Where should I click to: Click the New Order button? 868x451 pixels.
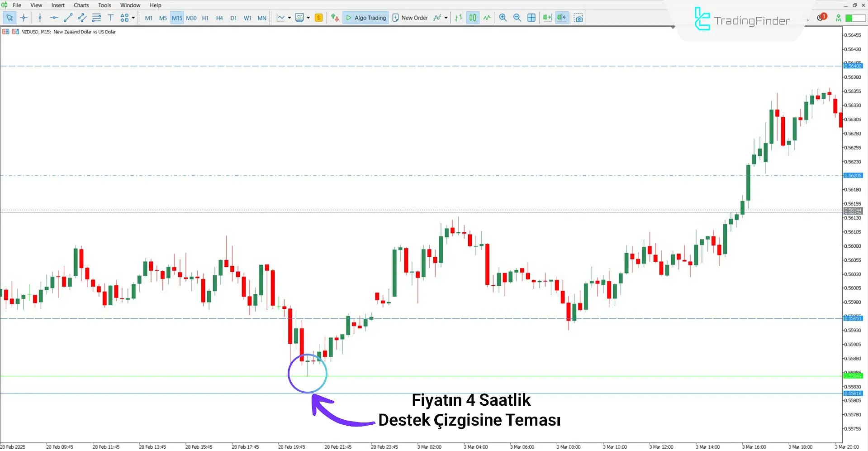(x=410, y=18)
